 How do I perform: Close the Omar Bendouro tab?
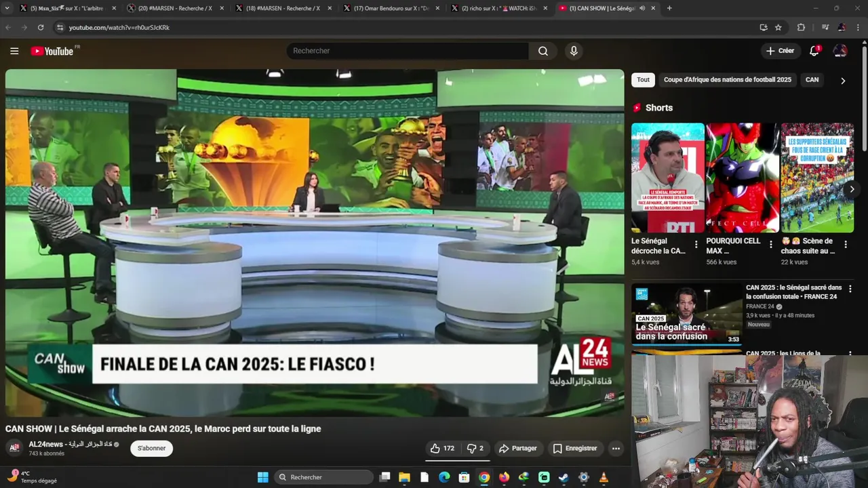point(437,8)
